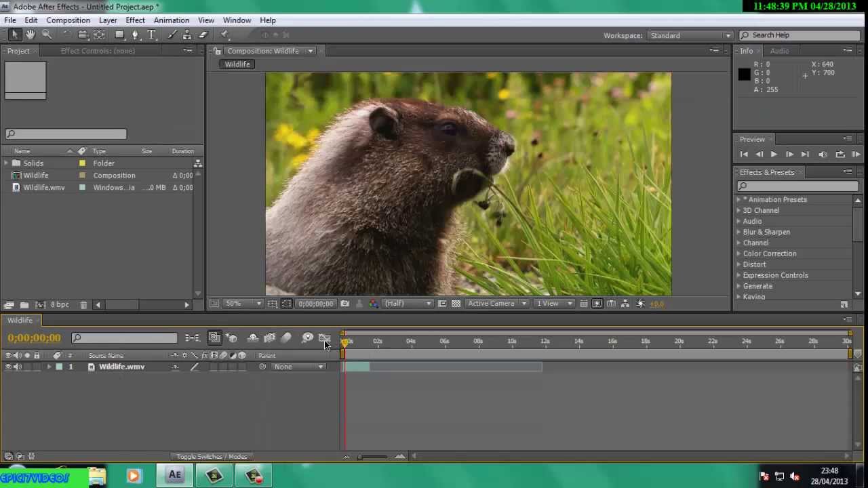Toggle the transparency grid

(x=456, y=304)
